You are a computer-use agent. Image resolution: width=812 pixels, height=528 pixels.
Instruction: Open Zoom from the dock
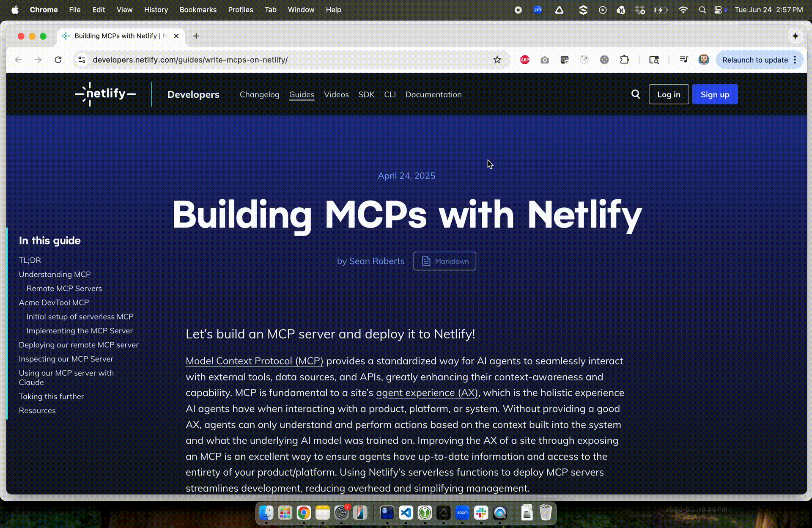coord(462,513)
